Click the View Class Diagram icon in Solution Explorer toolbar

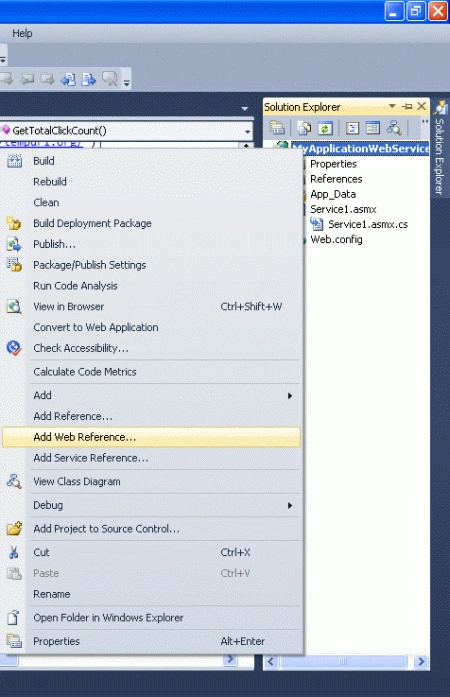point(394,128)
